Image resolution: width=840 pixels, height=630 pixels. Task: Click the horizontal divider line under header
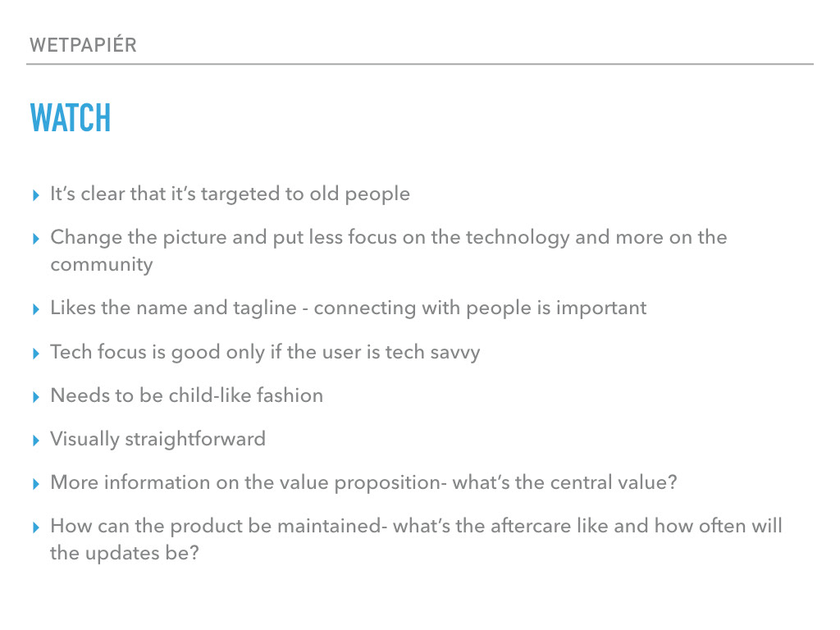[x=420, y=64]
